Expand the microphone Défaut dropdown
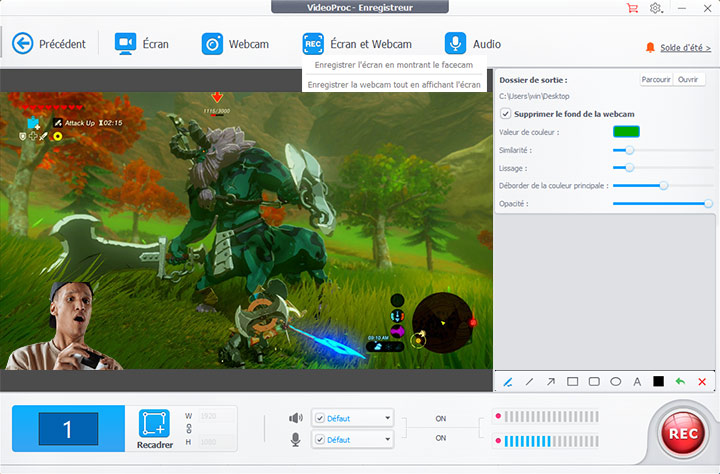720x474 pixels. (387, 439)
